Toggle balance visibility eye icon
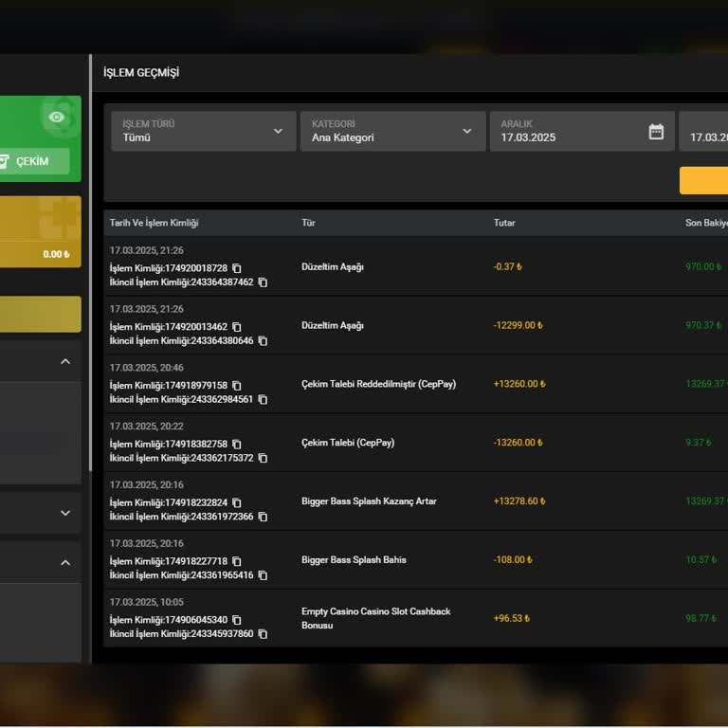This screenshot has width=728, height=728. tap(57, 117)
